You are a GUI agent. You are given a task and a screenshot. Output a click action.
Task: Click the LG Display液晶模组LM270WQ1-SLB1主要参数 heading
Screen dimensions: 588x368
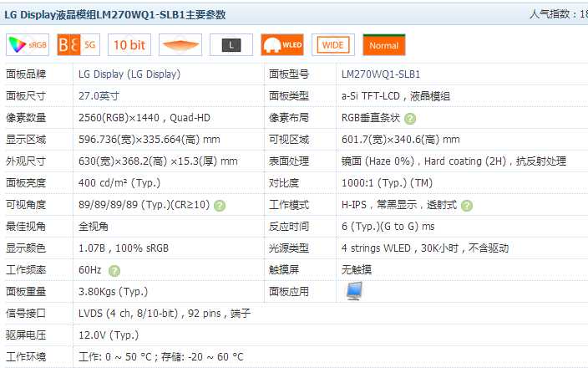[x=115, y=15]
